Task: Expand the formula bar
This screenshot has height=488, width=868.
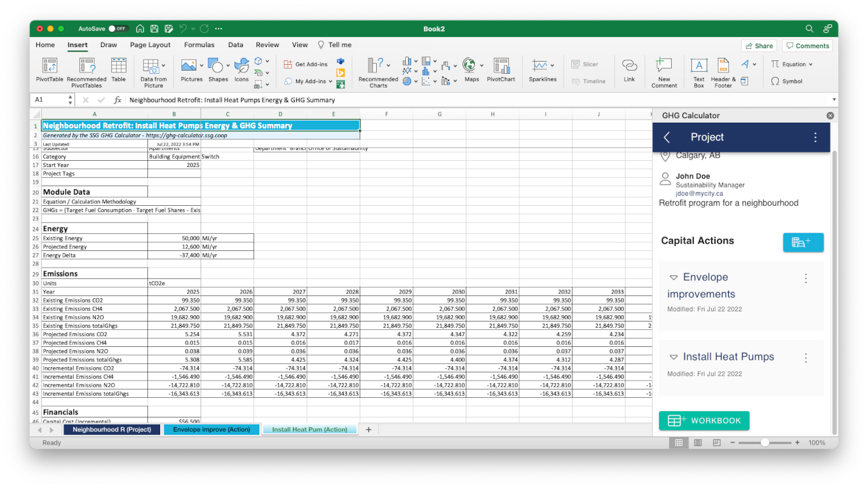Action: (x=834, y=100)
